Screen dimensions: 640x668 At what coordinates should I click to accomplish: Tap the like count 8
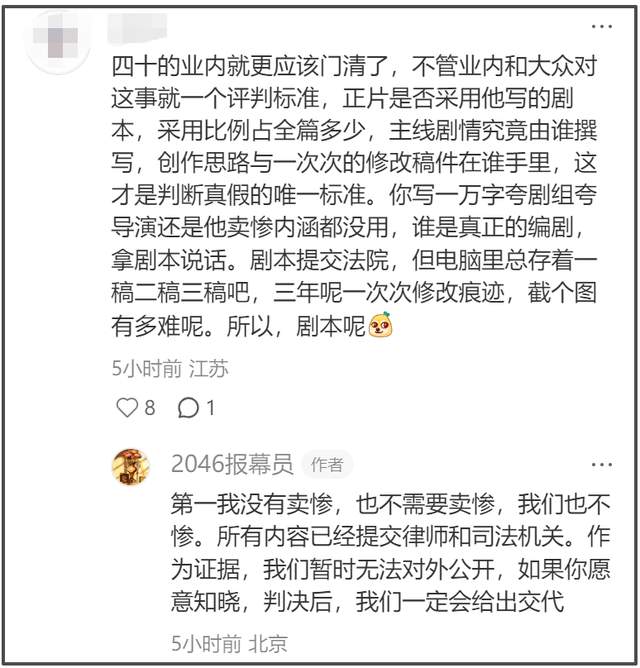(x=150, y=408)
